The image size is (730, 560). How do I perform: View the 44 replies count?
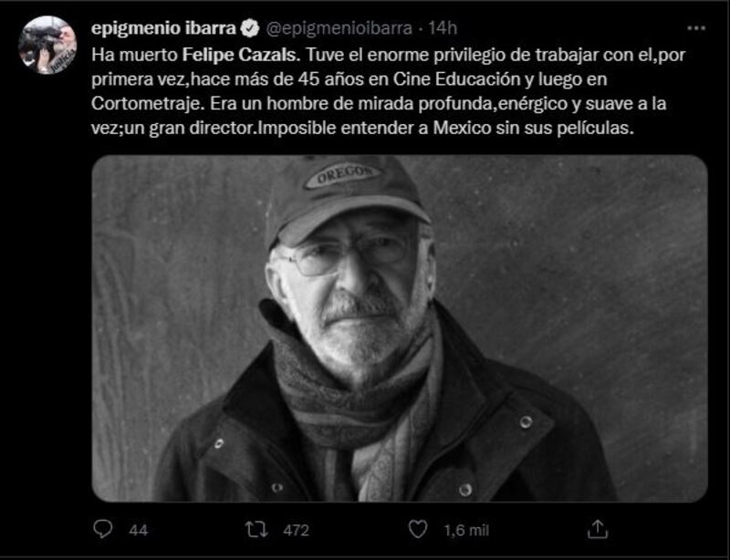coord(139,530)
